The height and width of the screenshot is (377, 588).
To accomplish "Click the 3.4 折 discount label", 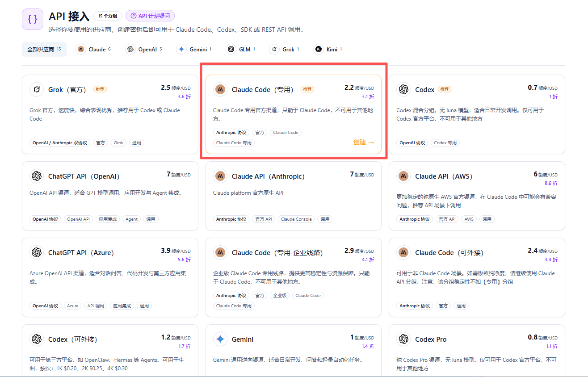I will (x=551, y=260).
